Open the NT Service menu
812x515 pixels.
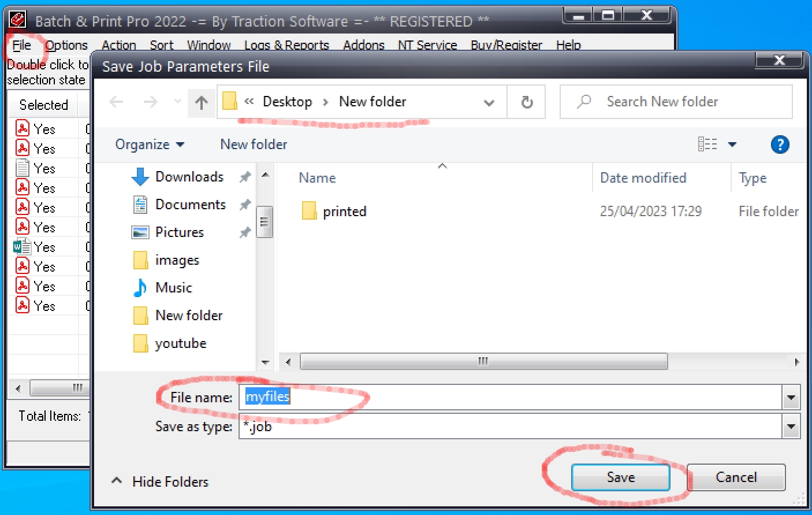[427, 45]
